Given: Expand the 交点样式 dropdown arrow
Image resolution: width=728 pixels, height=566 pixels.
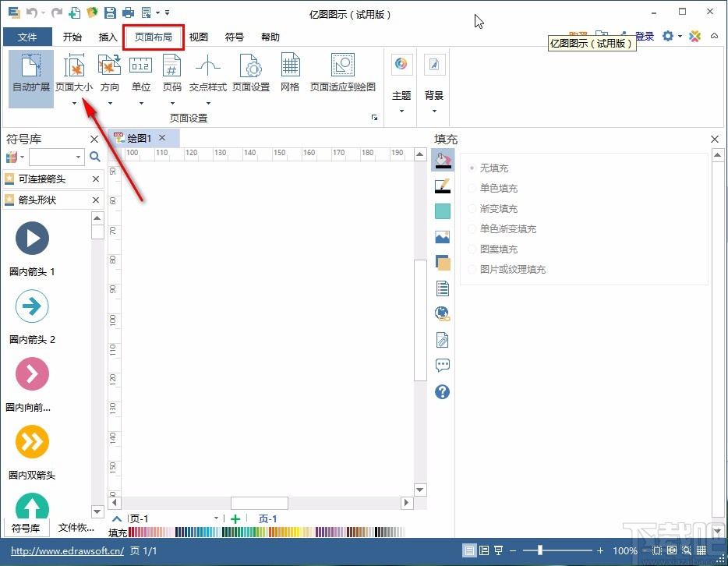Looking at the screenshot, I should tap(208, 103).
